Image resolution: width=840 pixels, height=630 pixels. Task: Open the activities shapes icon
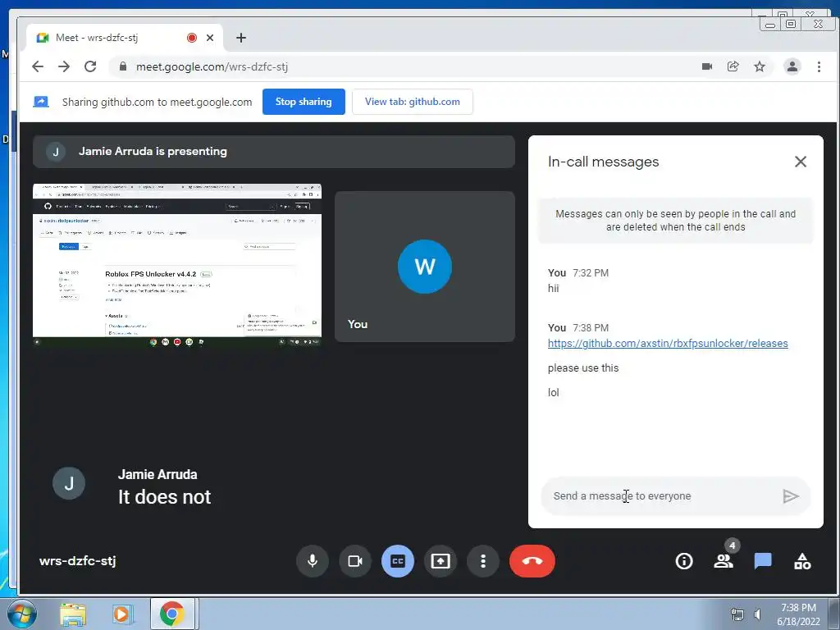[x=802, y=561]
